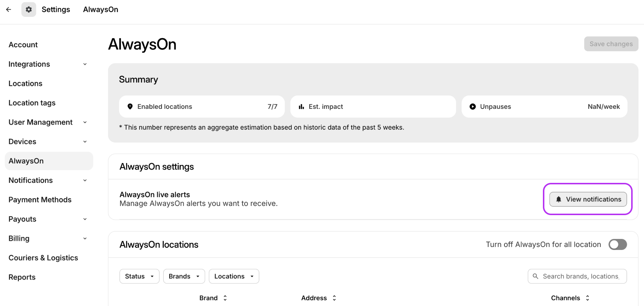Viewport: 644px width, 306px height.
Task: Open Couriers & Logistics in sidebar
Action: (43, 258)
